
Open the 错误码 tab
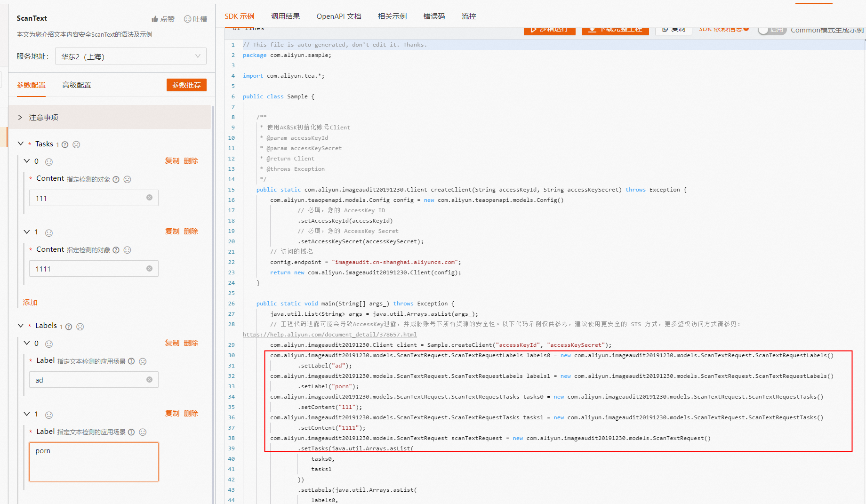pyautogui.click(x=434, y=16)
